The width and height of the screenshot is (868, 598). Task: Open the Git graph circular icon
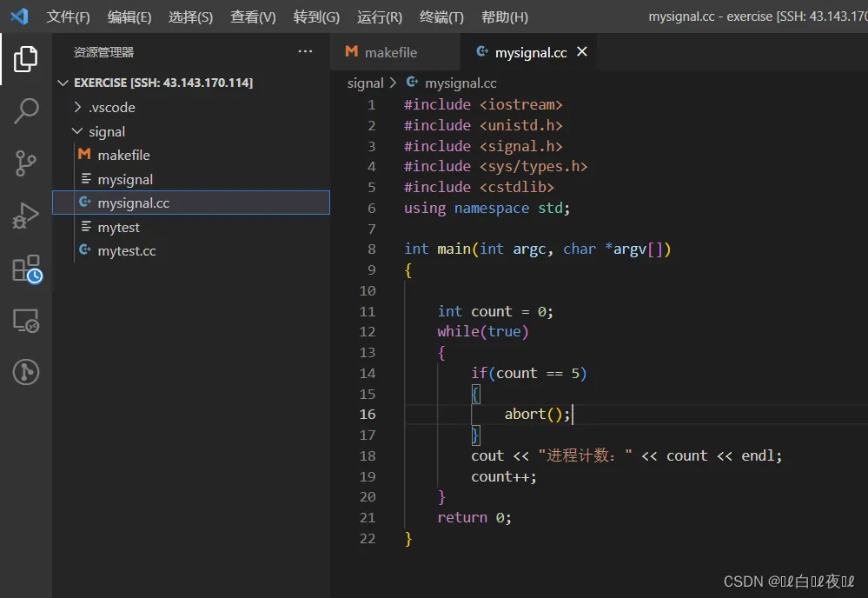point(25,371)
